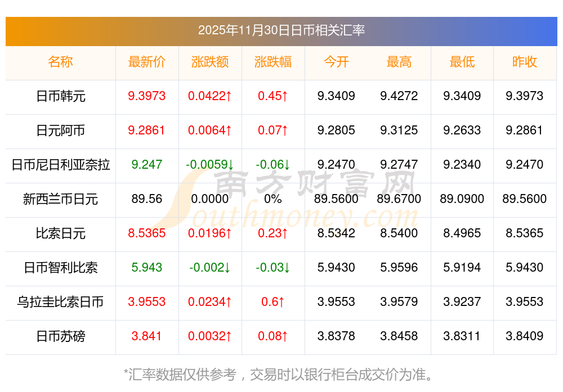
Task: Click change percent -0.06↓
Action: pos(273,164)
